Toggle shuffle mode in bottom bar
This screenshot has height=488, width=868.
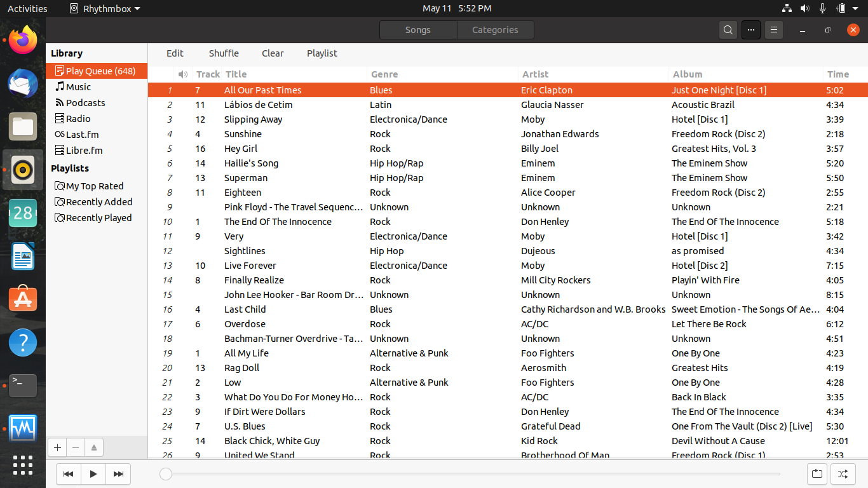[843, 474]
